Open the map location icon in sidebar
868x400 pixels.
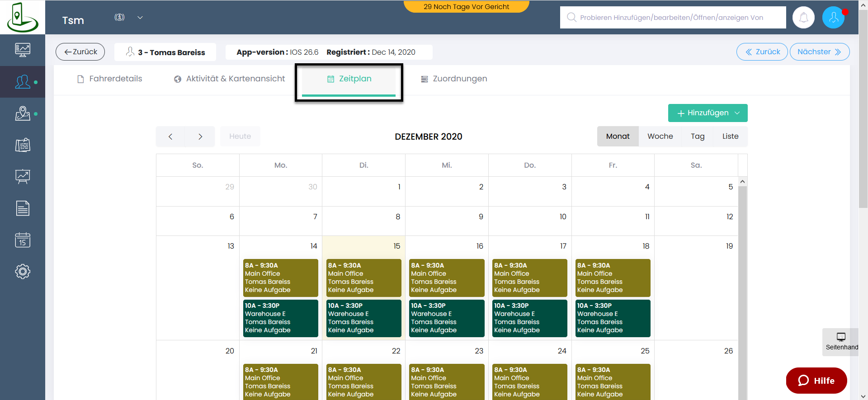(x=23, y=113)
